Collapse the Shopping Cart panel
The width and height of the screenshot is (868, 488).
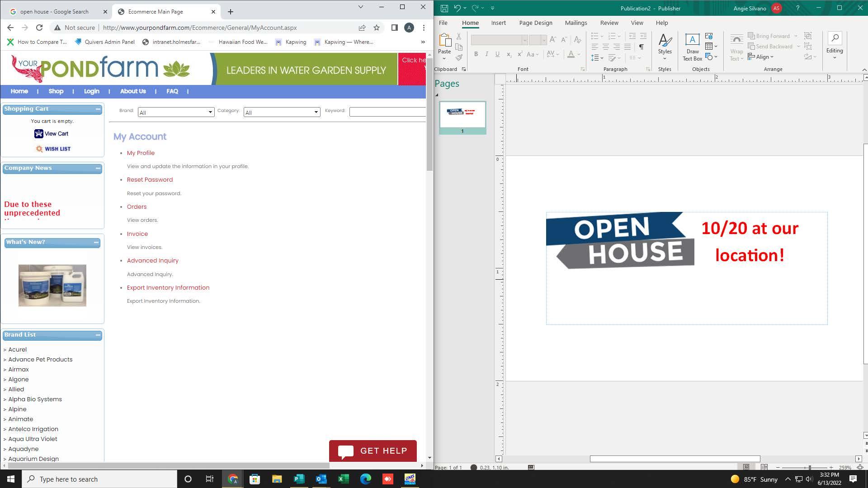98,109
